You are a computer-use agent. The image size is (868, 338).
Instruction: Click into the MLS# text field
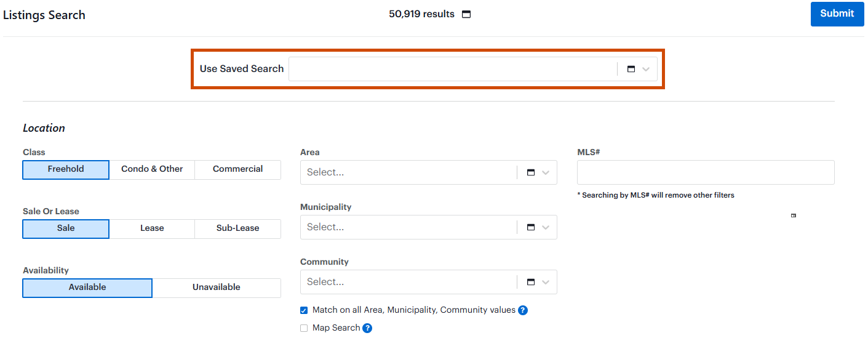click(x=705, y=172)
